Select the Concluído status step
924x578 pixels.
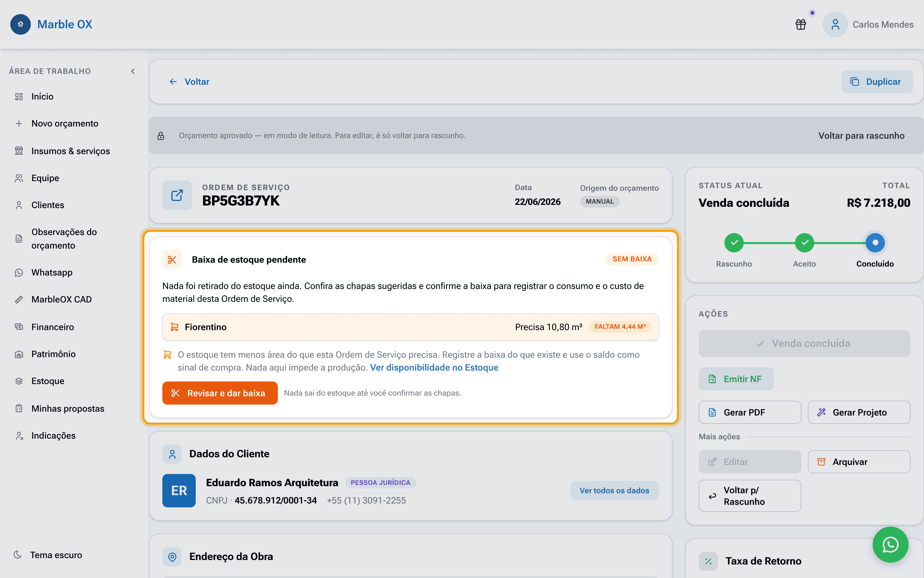point(875,243)
